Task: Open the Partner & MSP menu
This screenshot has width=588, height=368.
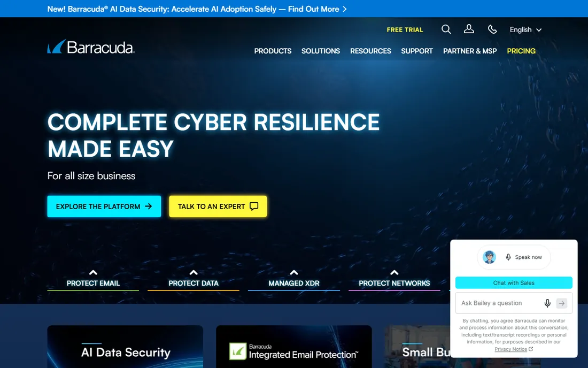Action: [470, 51]
